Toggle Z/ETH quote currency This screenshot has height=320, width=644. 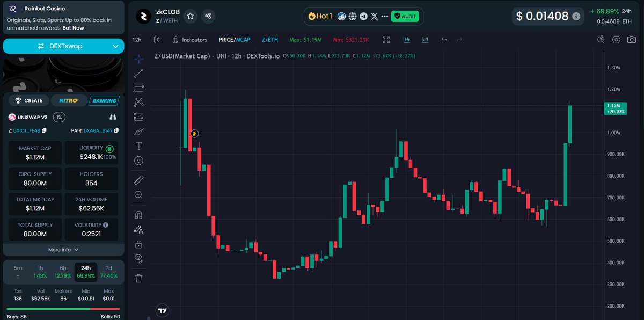click(x=270, y=40)
